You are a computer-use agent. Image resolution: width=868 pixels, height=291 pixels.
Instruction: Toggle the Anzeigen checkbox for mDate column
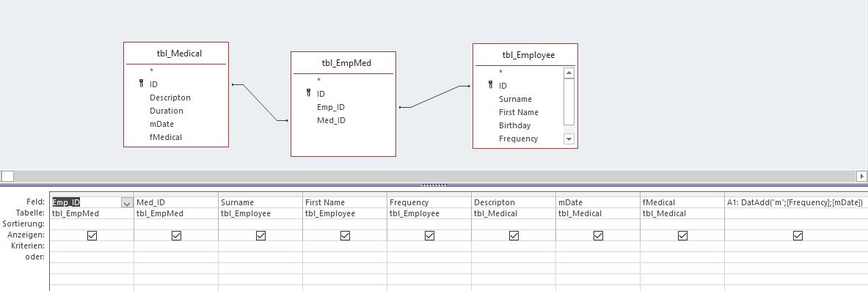[x=599, y=236]
